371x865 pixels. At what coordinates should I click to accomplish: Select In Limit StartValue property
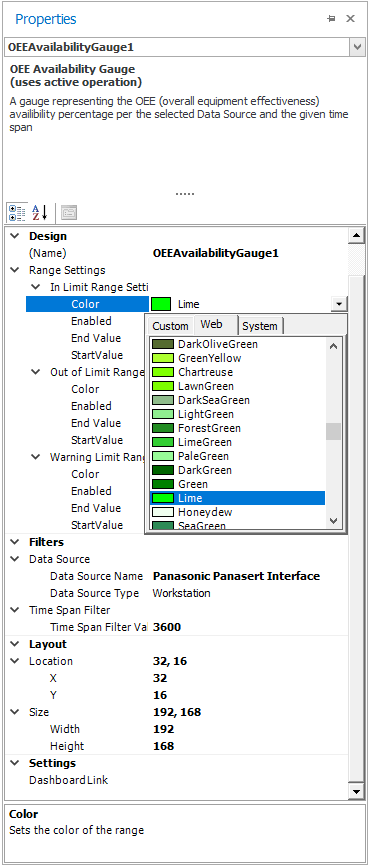(97, 355)
